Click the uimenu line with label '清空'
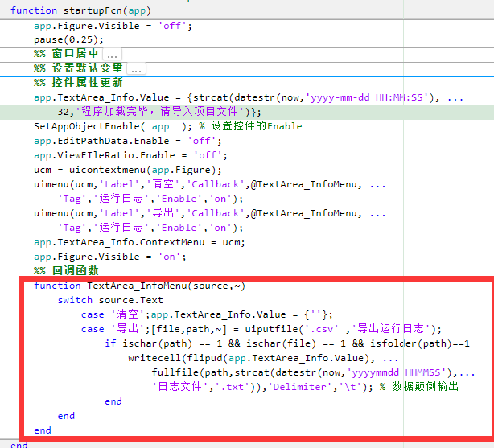Image resolution: width=494 pixels, height=448 pixels. pyautogui.click(x=210, y=184)
